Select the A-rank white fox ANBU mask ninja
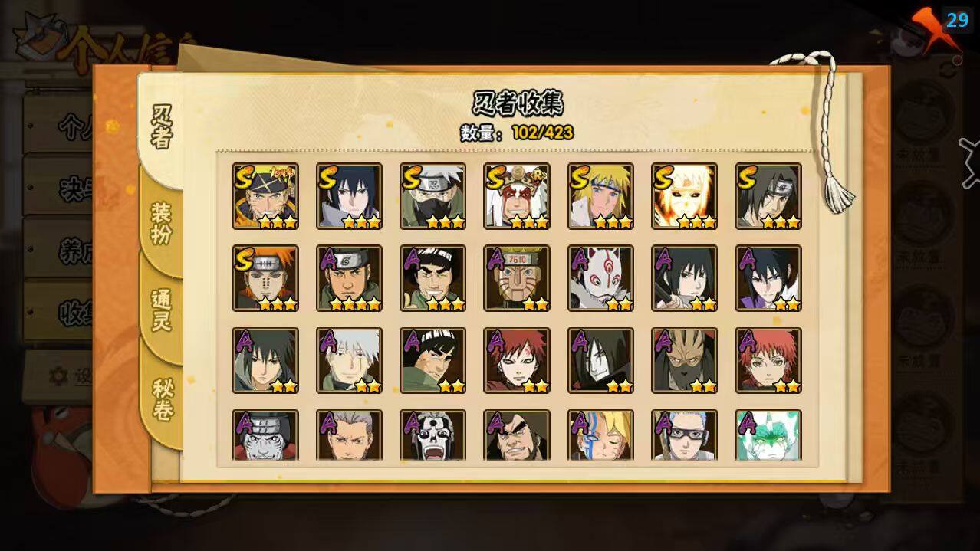Screen dimensions: 980x551 point(600,278)
